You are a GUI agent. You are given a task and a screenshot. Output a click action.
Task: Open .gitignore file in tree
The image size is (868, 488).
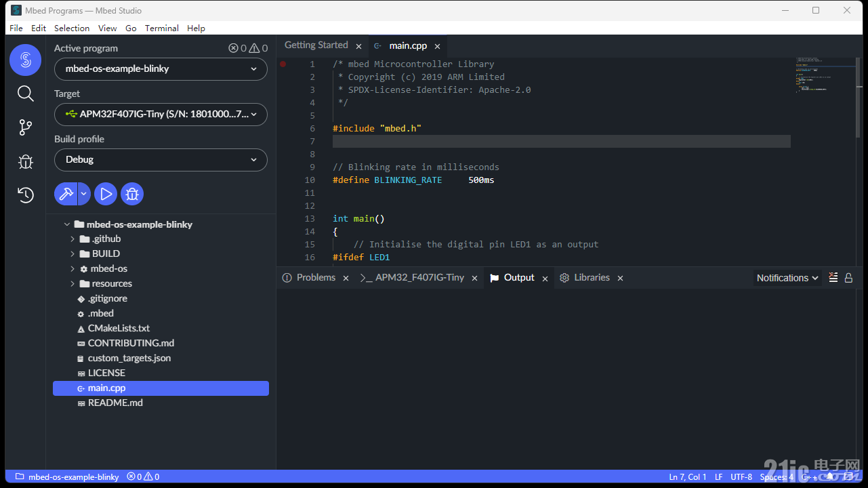[x=107, y=298]
